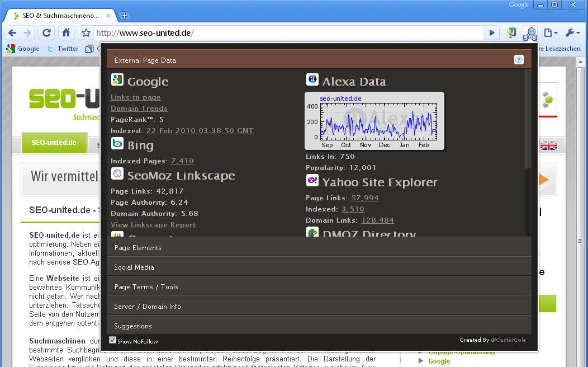The height and width of the screenshot is (367, 588).
Task: Visit the @CarterCole creator link
Action: 508,340
